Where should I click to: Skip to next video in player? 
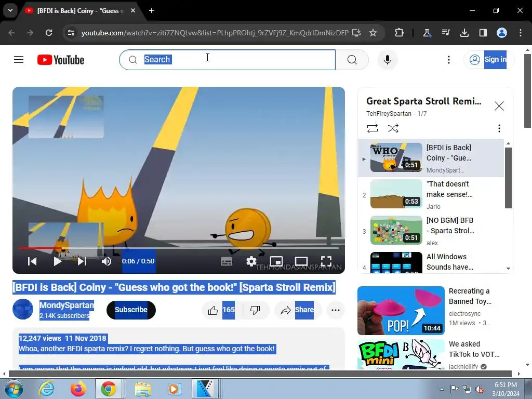click(82, 261)
